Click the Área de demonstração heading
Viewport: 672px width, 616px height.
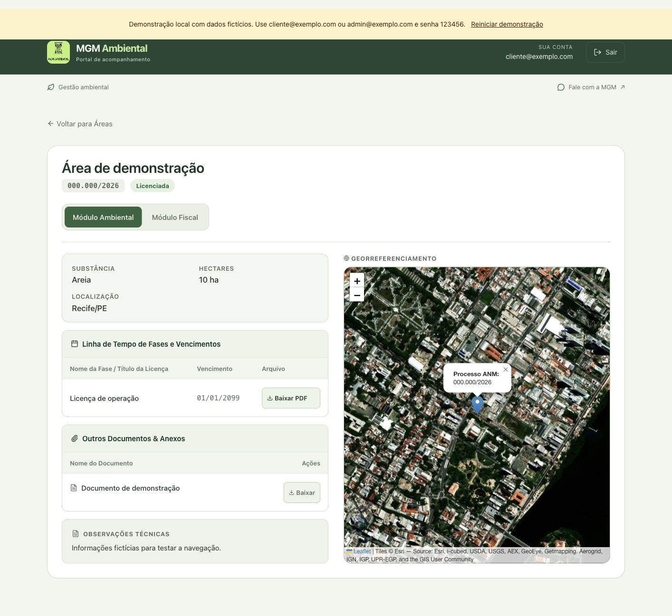click(133, 168)
